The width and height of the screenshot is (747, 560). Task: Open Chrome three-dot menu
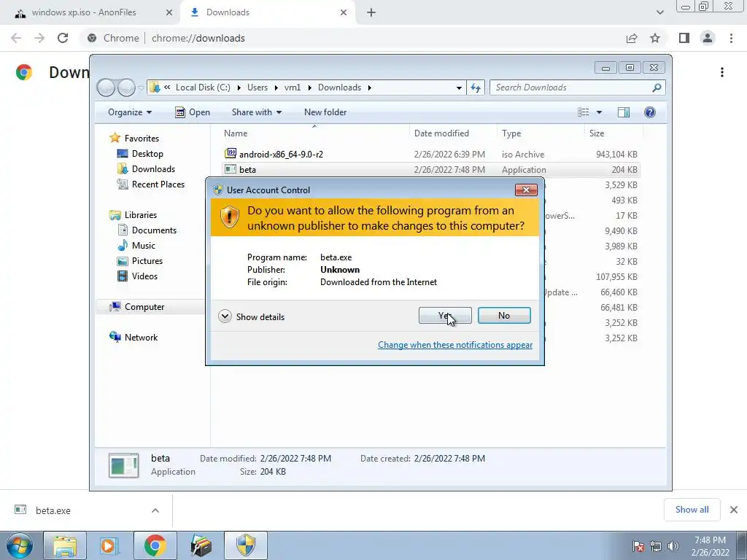[x=731, y=38]
